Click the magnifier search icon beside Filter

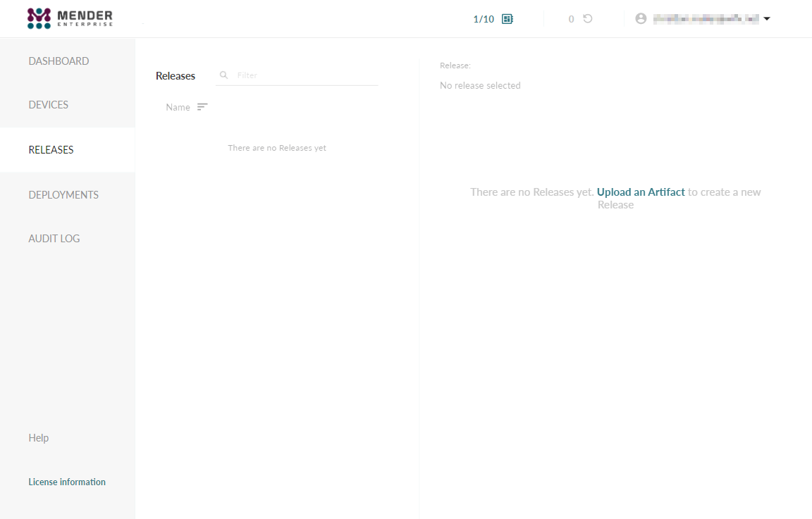point(224,75)
